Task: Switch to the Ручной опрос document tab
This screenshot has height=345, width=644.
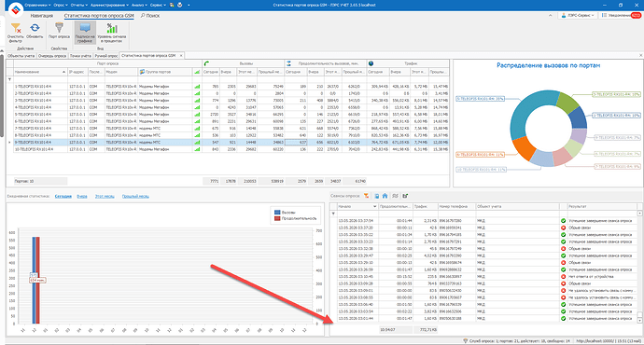Action: pyautogui.click(x=106, y=56)
